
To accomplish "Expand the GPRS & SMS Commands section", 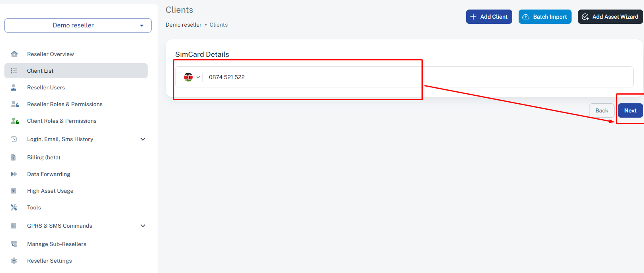I will [x=143, y=226].
